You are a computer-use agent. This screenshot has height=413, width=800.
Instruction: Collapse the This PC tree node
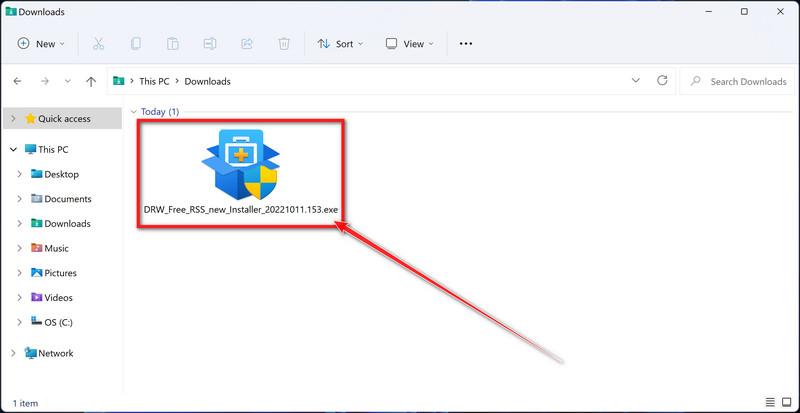(14, 150)
